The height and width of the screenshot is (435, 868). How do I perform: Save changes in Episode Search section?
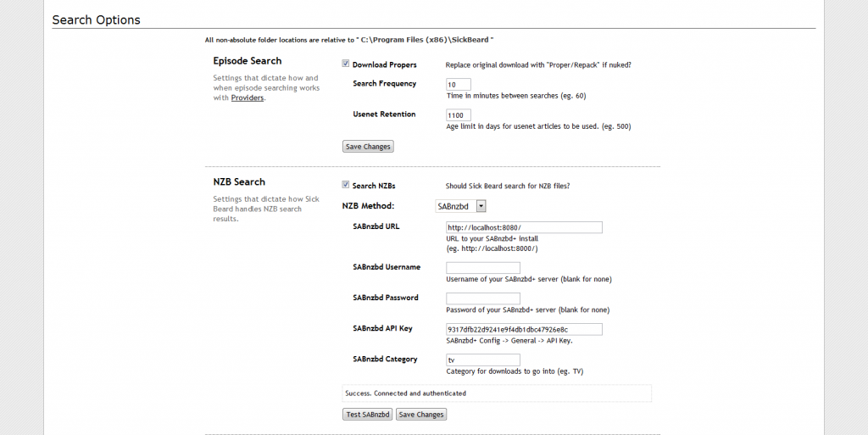tap(368, 147)
